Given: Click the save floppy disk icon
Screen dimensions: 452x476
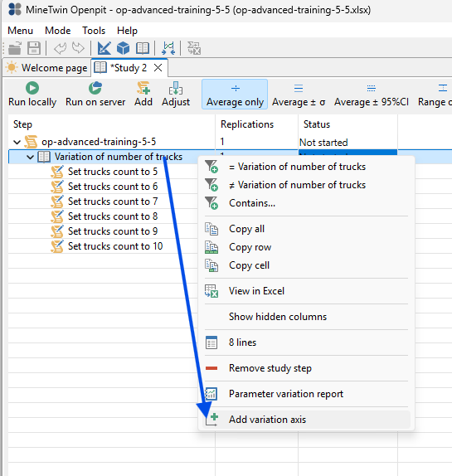Looking at the screenshot, I should (34, 48).
